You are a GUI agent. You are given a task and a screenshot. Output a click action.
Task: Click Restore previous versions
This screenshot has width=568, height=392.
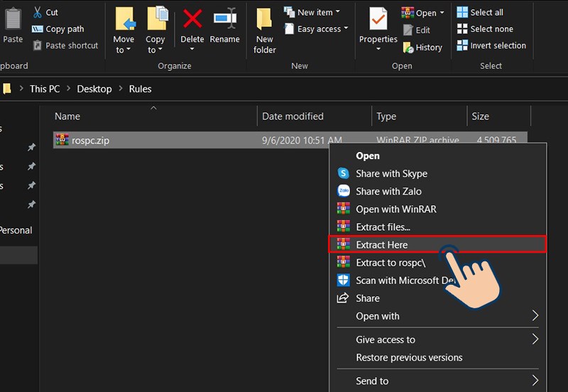pyautogui.click(x=409, y=358)
